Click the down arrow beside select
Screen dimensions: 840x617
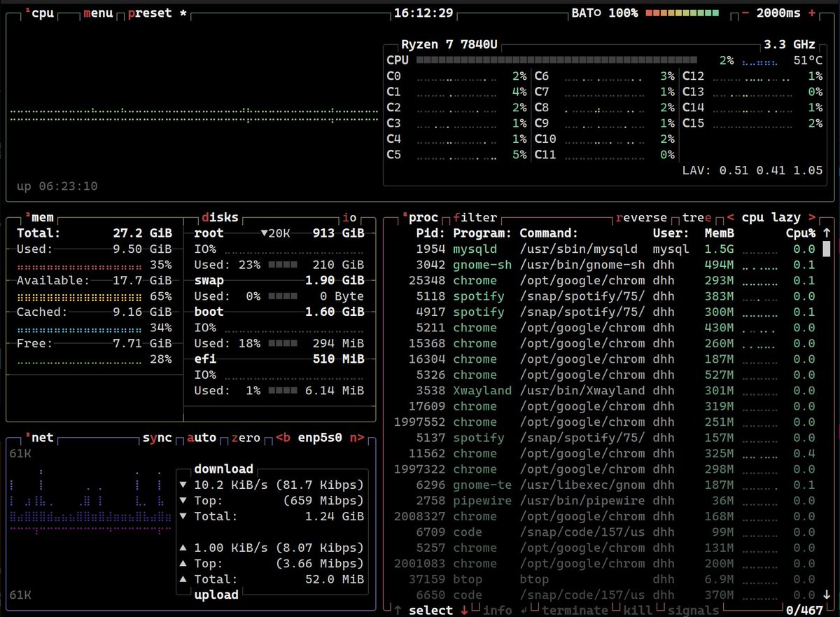pos(463,610)
